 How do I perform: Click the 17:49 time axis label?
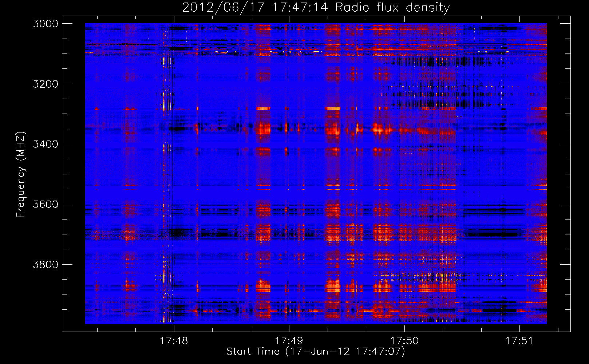[x=289, y=341]
